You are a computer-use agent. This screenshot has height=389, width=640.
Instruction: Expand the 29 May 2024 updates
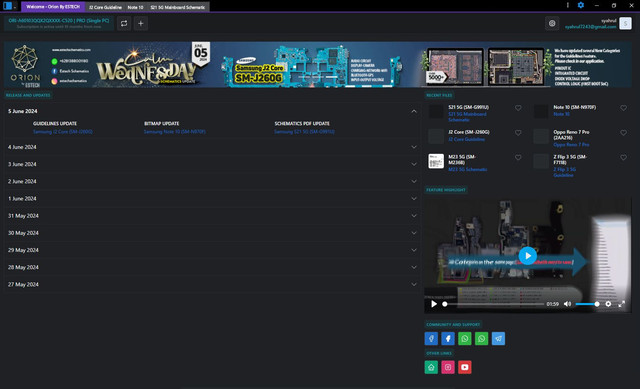point(414,250)
